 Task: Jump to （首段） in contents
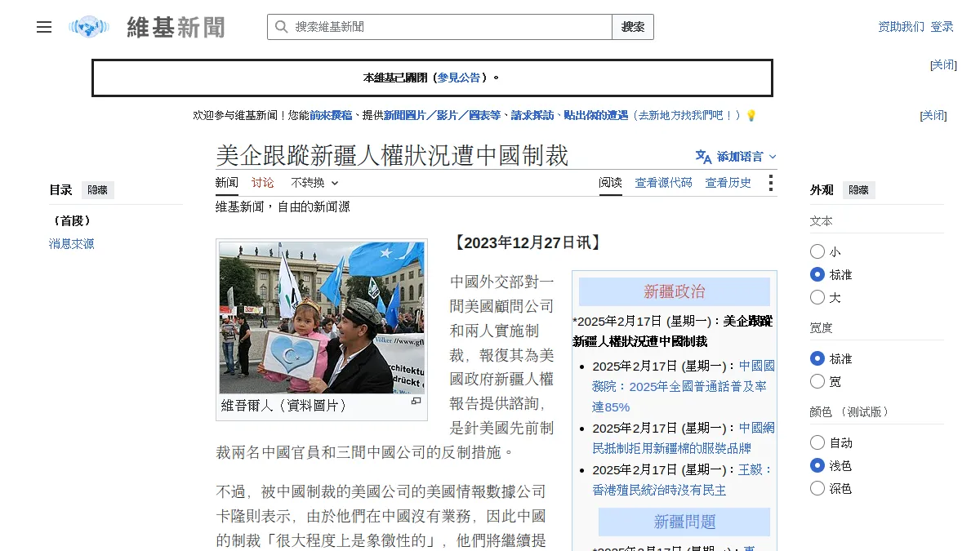tap(72, 221)
